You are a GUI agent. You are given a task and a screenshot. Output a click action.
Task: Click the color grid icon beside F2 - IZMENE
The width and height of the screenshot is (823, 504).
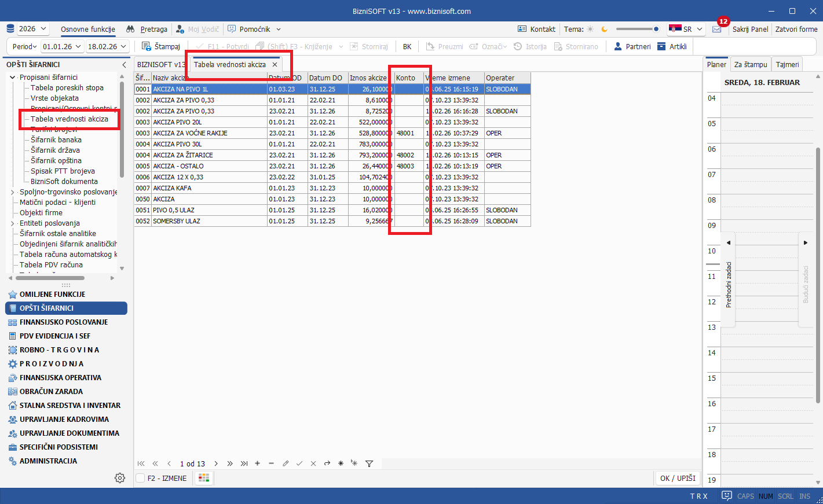click(x=203, y=478)
